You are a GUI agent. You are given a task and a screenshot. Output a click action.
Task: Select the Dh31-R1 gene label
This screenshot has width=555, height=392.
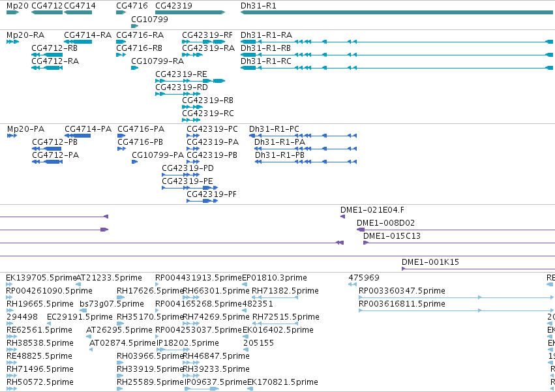pyautogui.click(x=258, y=6)
